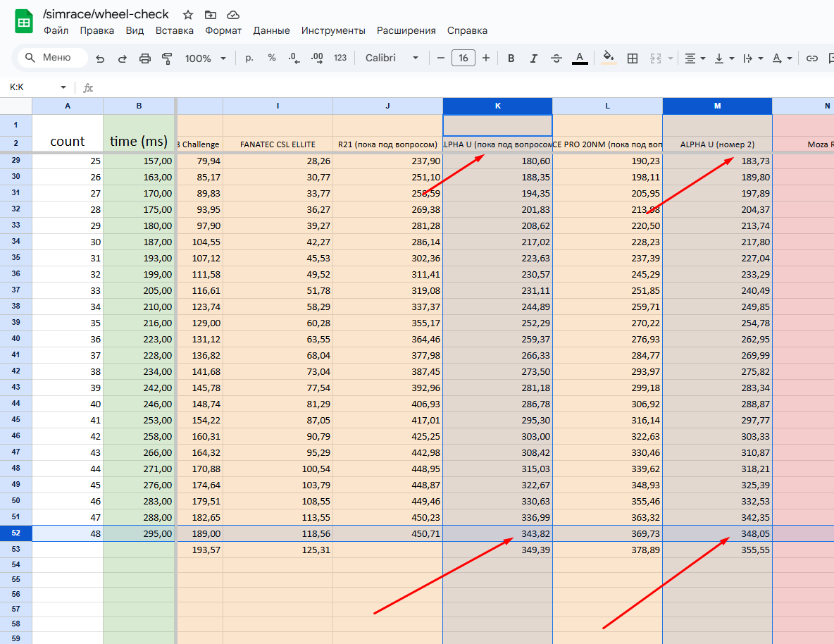
Task: Open the Calibri font dropdown
Action: 392,58
